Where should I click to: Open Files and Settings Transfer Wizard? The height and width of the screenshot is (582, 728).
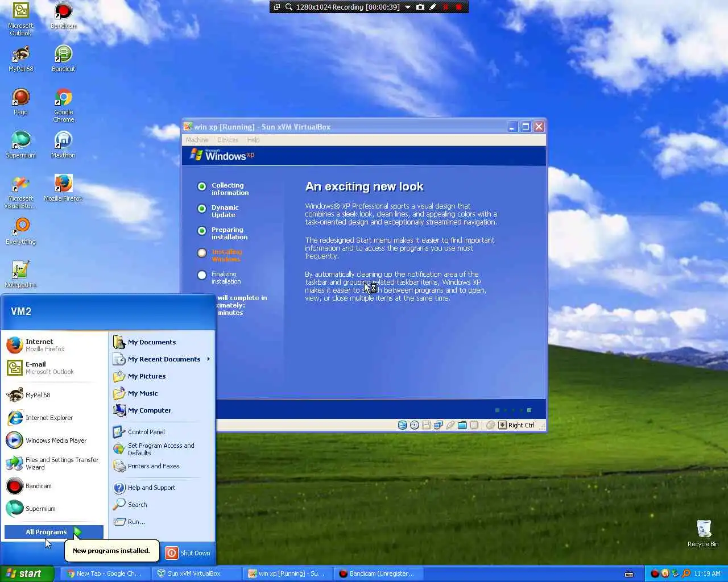tap(55, 463)
